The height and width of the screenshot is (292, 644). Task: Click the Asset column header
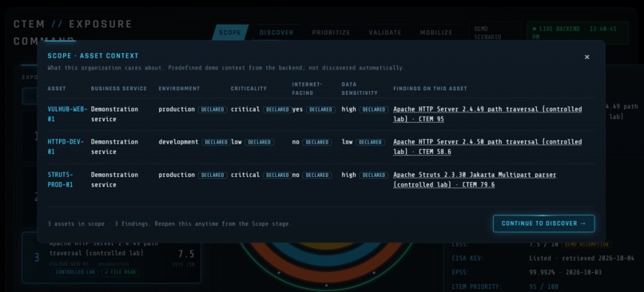tap(56, 89)
